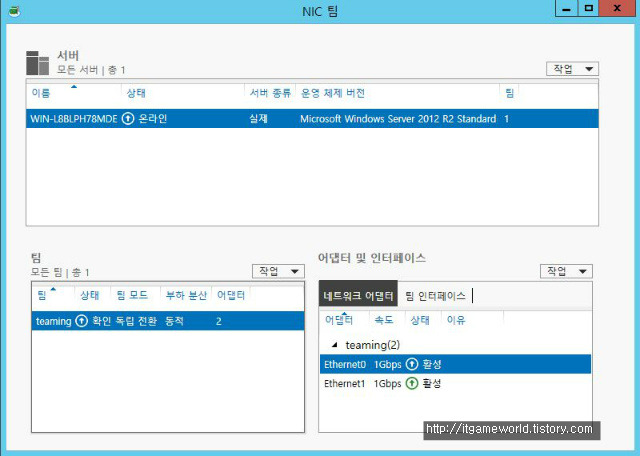
Task: Sort teams by 어댑터 column header
Action: 231,296
